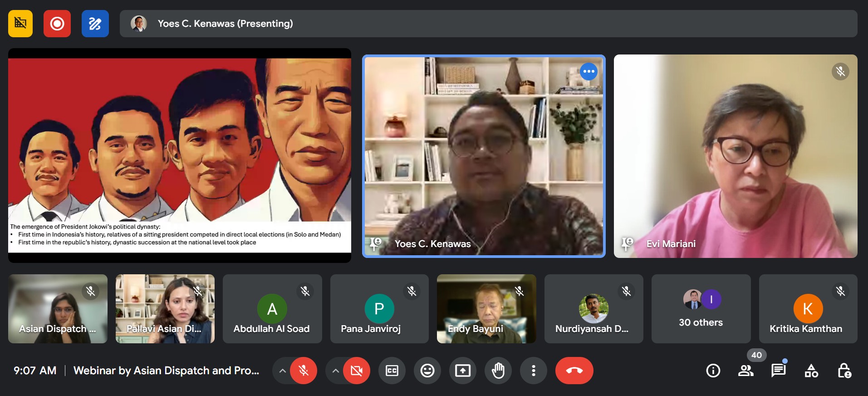
Task: Click the 40 participant count badge
Action: click(756, 355)
